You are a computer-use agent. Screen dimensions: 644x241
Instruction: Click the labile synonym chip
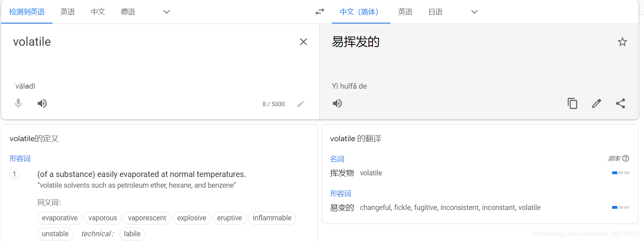coord(132,234)
